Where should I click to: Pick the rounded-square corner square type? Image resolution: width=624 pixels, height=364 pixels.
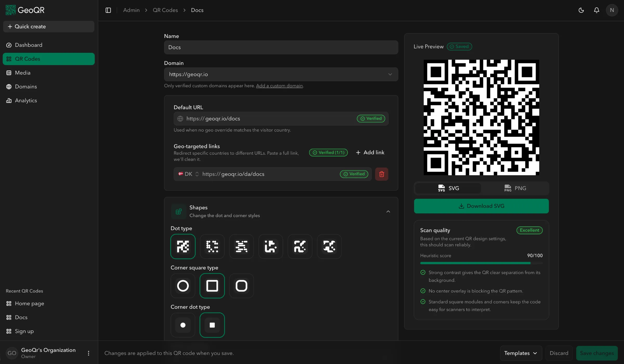[241, 285]
